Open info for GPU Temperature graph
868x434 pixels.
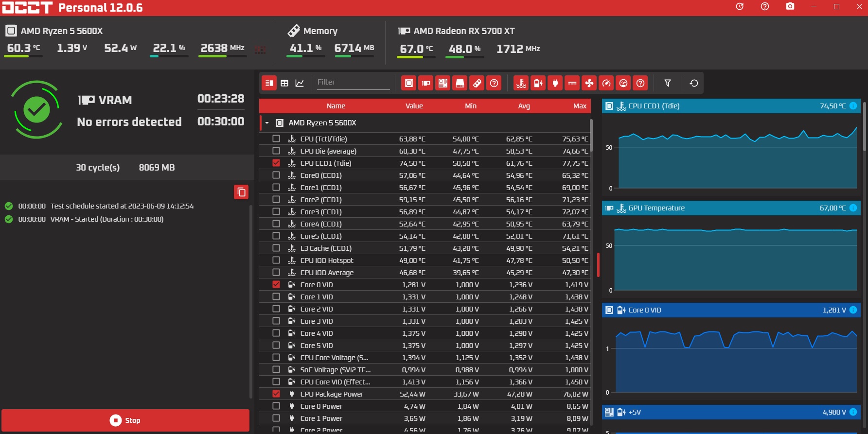[853, 208]
